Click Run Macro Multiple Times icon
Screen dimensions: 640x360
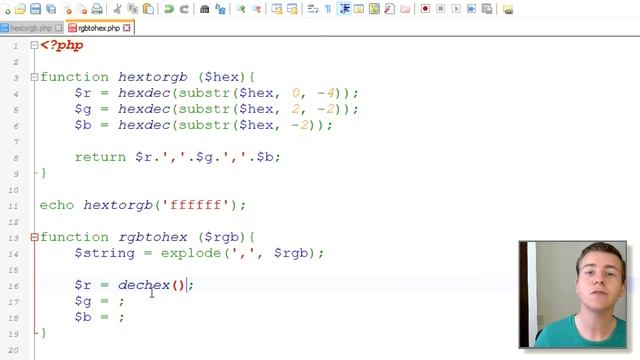(x=471, y=9)
